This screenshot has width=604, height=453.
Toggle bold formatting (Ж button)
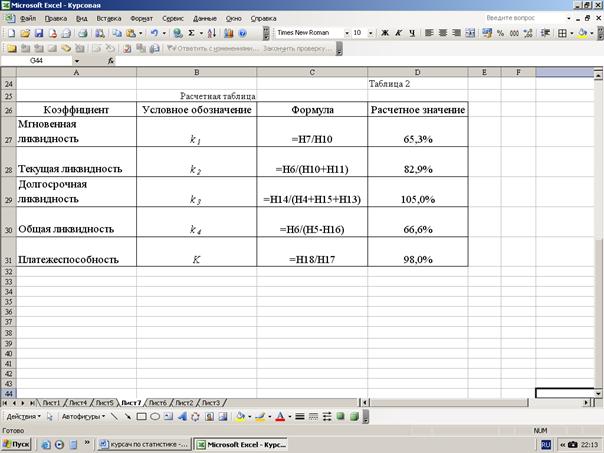(385, 33)
